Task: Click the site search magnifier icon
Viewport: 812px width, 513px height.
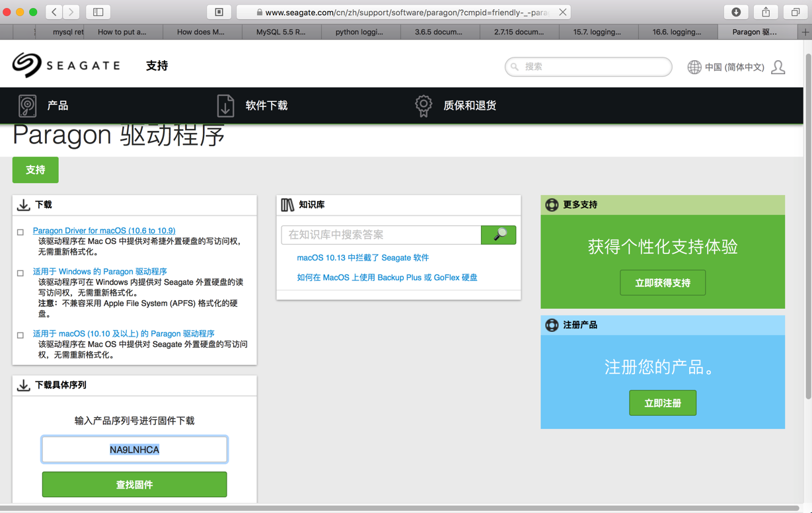Action: (515, 67)
